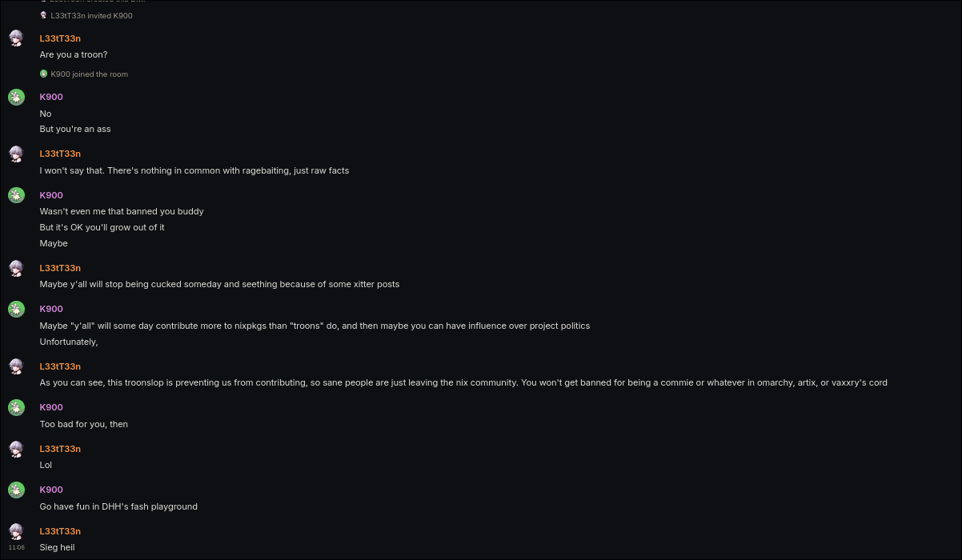Click K900's avatar beside the "No" message

point(16,98)
